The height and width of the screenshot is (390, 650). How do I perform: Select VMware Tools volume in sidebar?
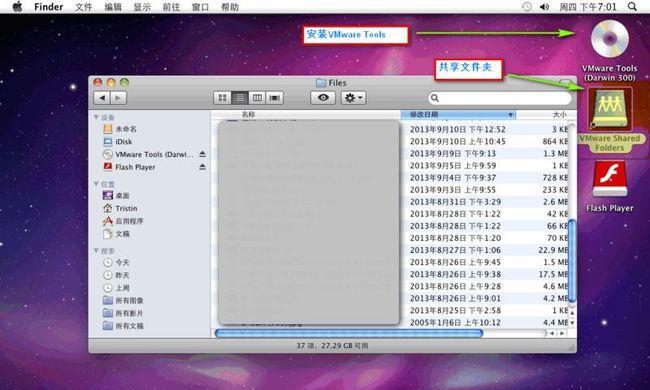click(148, 154)
